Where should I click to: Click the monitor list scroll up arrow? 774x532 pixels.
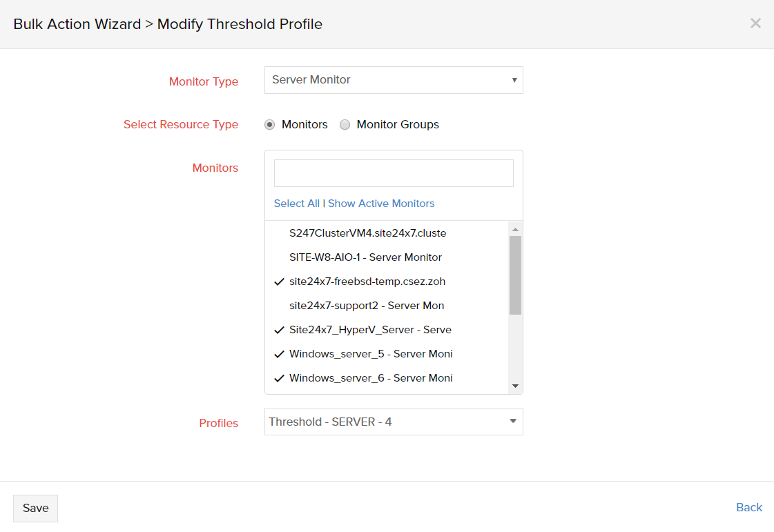pyautogui.click(x=515, y=229)
